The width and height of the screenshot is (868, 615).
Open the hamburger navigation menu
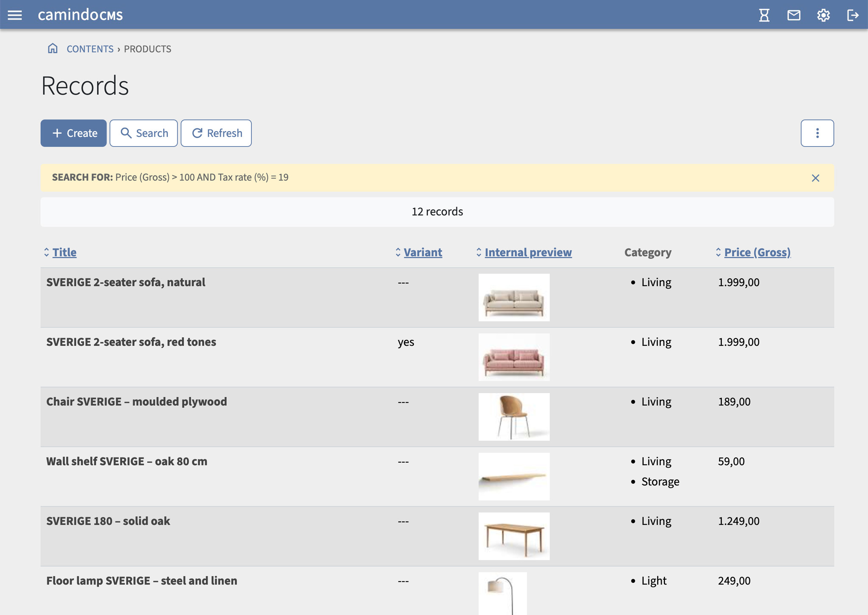tap(15, 15)
